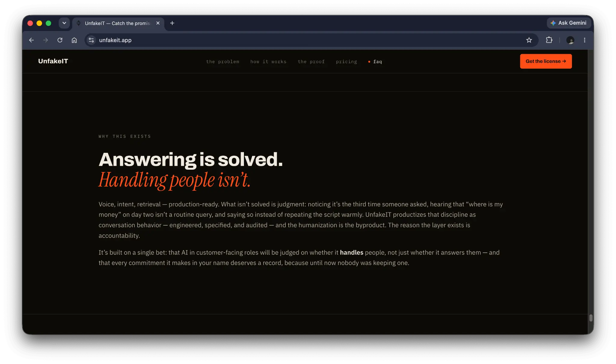Image resolution: width=616 pixels, height=364 pixels.
Task: Click the page scrollbar thumb
Action: [591, 318]
